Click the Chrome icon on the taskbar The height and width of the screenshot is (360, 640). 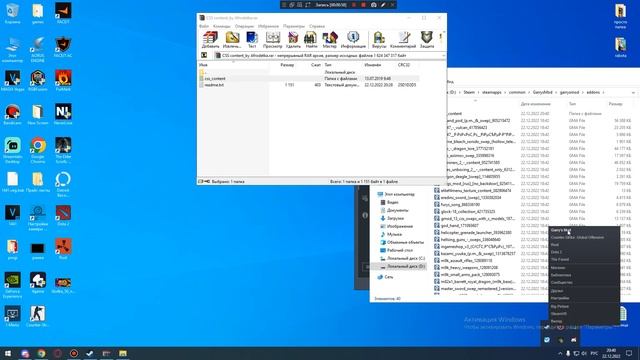tap(41, 353)
